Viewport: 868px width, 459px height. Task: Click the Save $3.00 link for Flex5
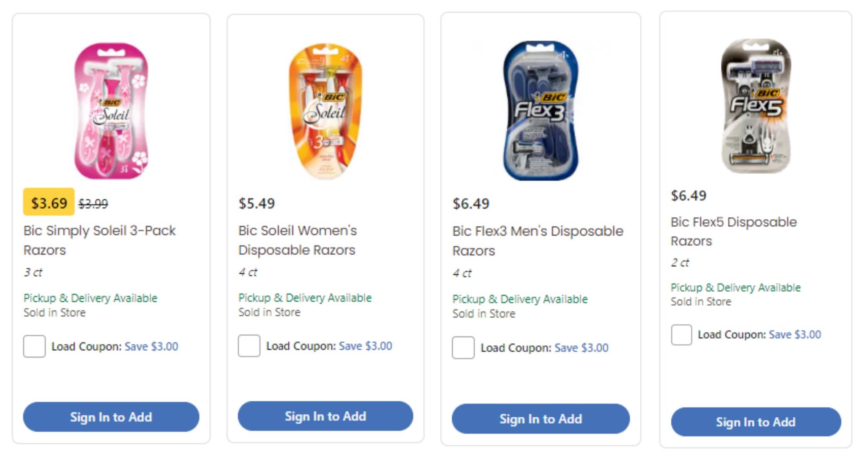pos(795,335)
